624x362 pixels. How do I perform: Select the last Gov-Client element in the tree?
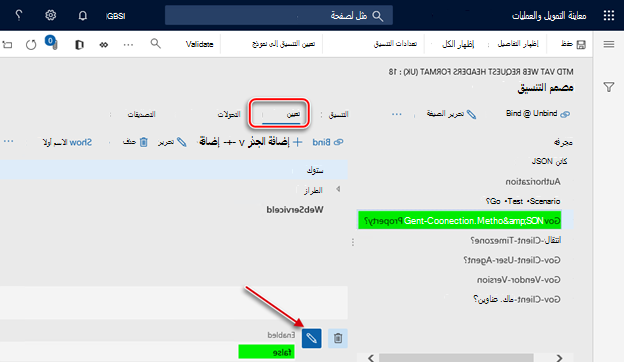click(x=517, y=299)
